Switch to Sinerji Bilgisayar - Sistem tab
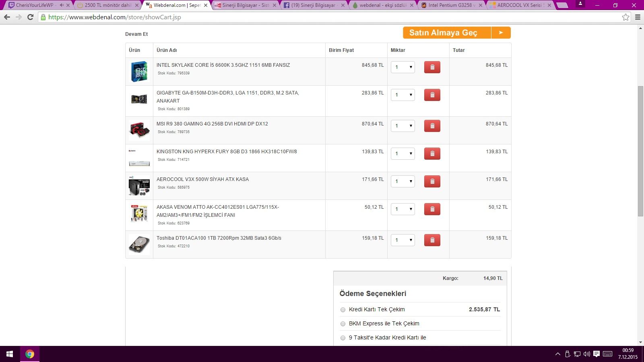644x362 pixels. [246, 5]
